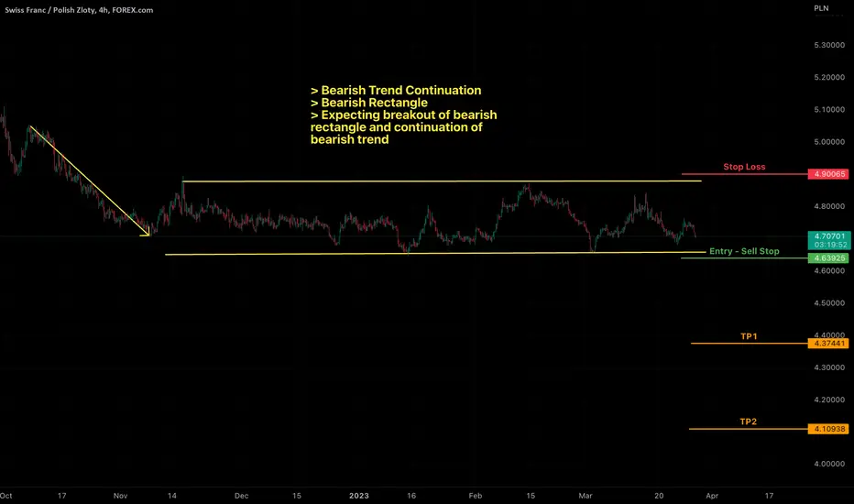Click the 4.30000 price axis label
The image size is (854, 504).
pos(829,367)
